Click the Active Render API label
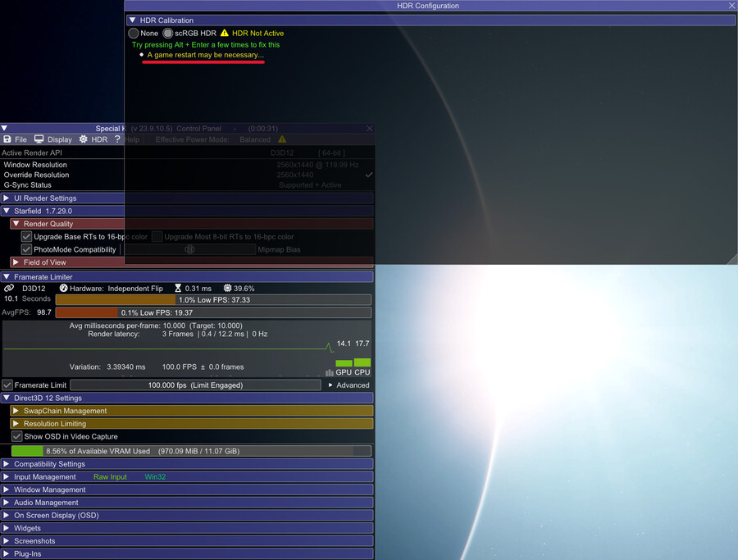The height and width of the screenshot is (560, 738). tap(31, 153)
